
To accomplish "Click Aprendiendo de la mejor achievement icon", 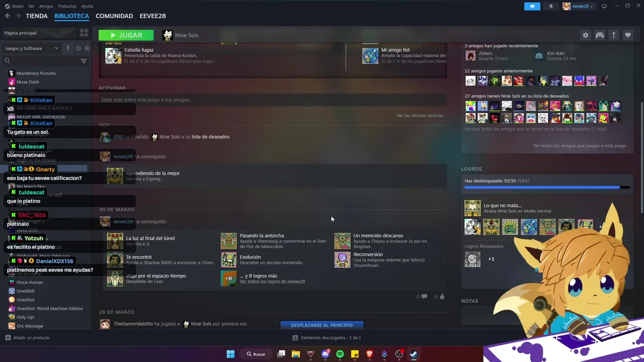I will click(x=115, y=176).
